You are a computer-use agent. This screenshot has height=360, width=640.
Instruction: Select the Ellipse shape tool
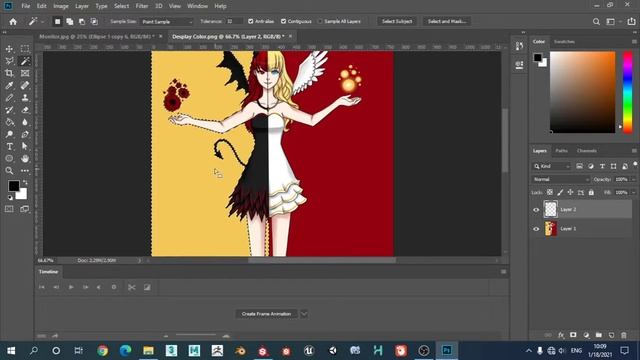click(x=9, y=158)
